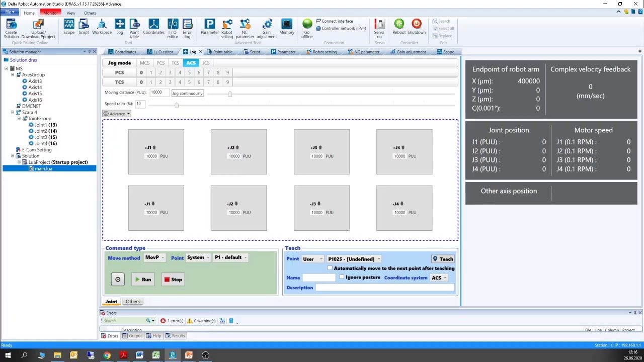
Task: Open the Teach point User dropdown
Action: click(x=312, y=259)
